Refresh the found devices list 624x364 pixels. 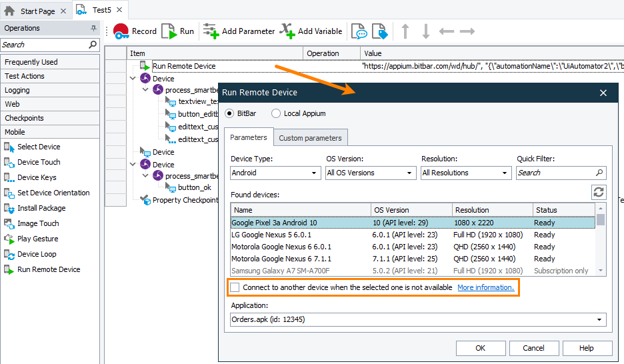(598, 193)
